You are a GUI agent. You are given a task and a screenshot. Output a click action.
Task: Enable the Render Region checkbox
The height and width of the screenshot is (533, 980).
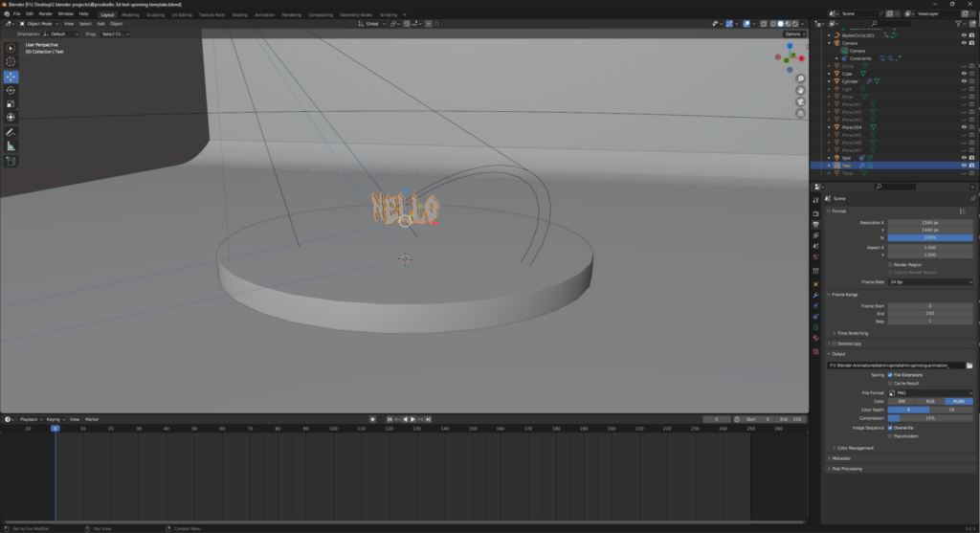[890, 265]
